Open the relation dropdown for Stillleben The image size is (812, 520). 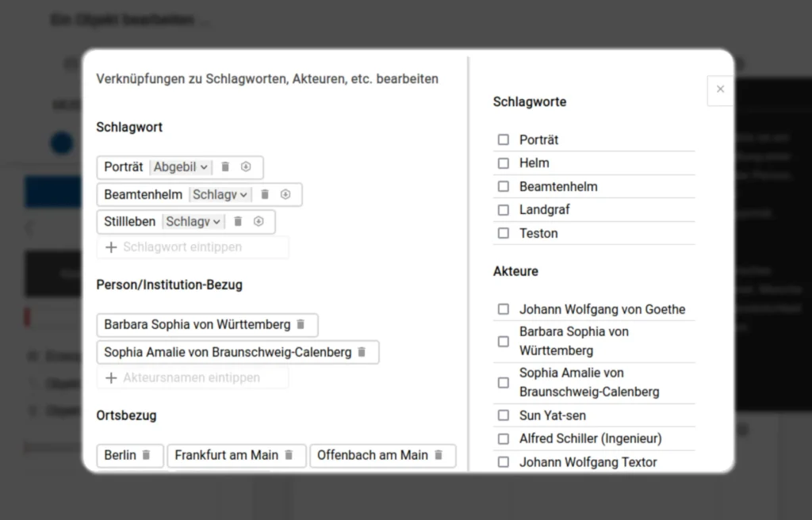click(193, 222)
